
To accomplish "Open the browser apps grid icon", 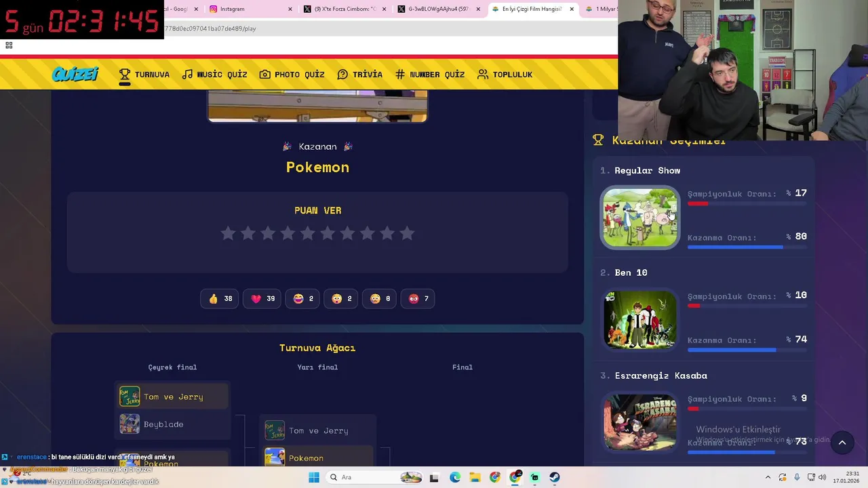I will [9, 45].
